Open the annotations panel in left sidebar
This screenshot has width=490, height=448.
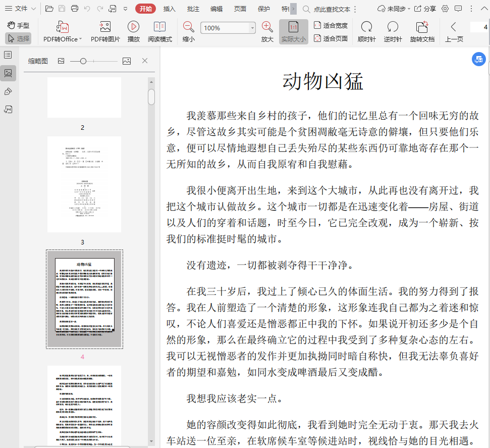(x=8, y=91)
